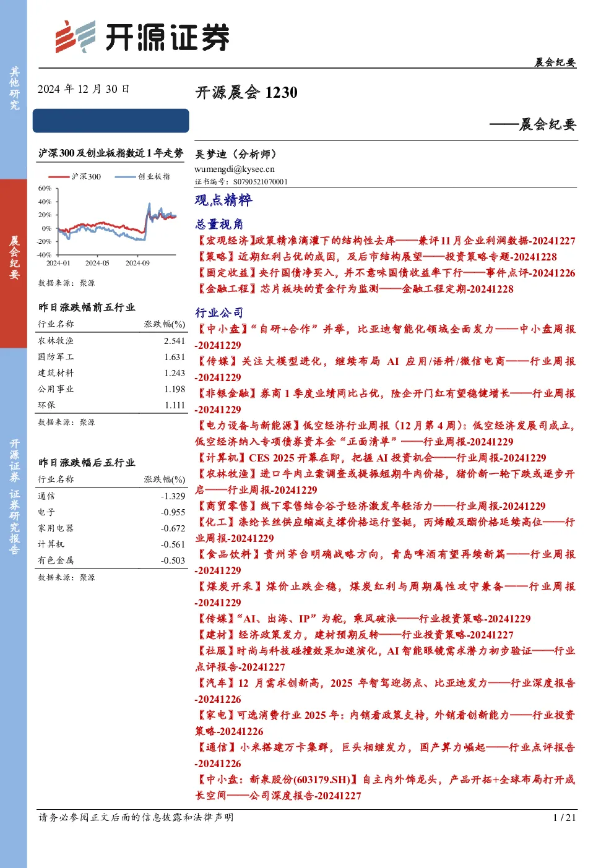Click the 昨日涨跌幅前五行业 table title
The width and height of the screenshot is (614, 868).
click(87, 307)
